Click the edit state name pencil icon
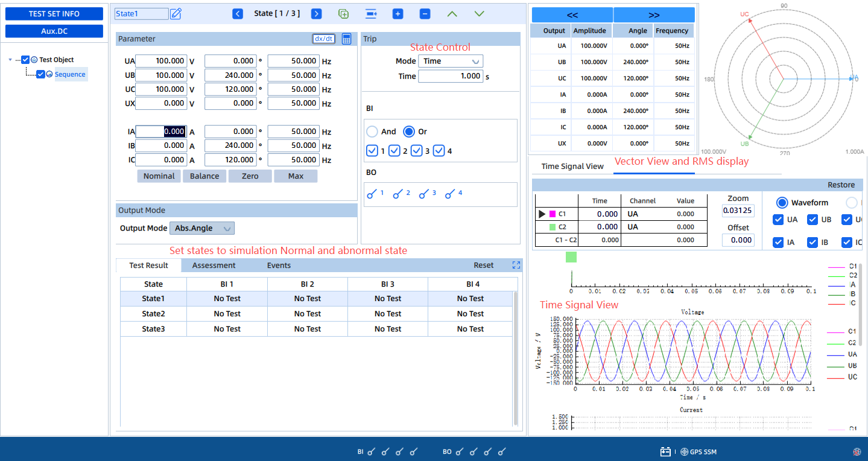868x461 pixels. (x=176, y=14)
